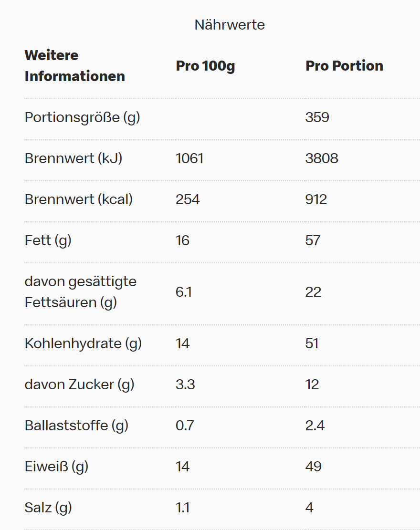
Task: Click the saturated fat value 6.1
Action: (x=184, y=292)
